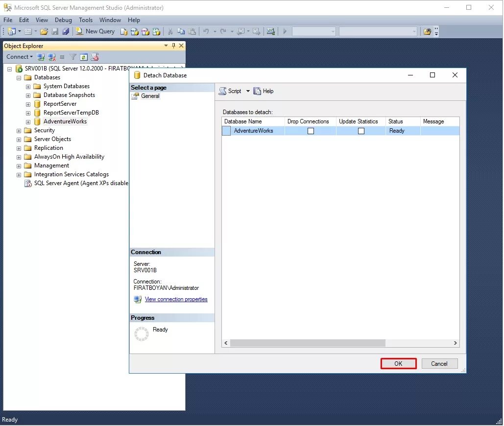Open the File menu
The image size is (504, 426).
(x=8, y=20)
